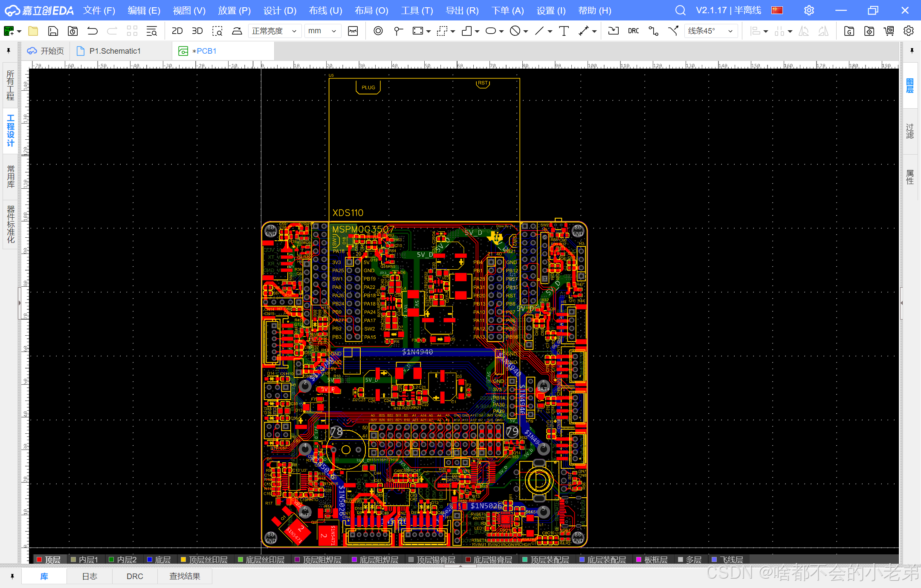Open the Gerber export folder icon
The width and height of the screenshot is (921, 588).
(849, 31)
